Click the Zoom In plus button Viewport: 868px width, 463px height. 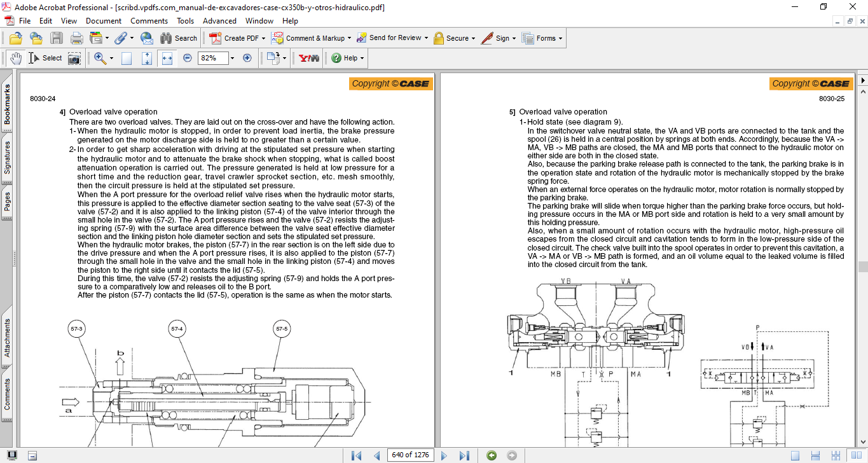[x=247, y=58]
